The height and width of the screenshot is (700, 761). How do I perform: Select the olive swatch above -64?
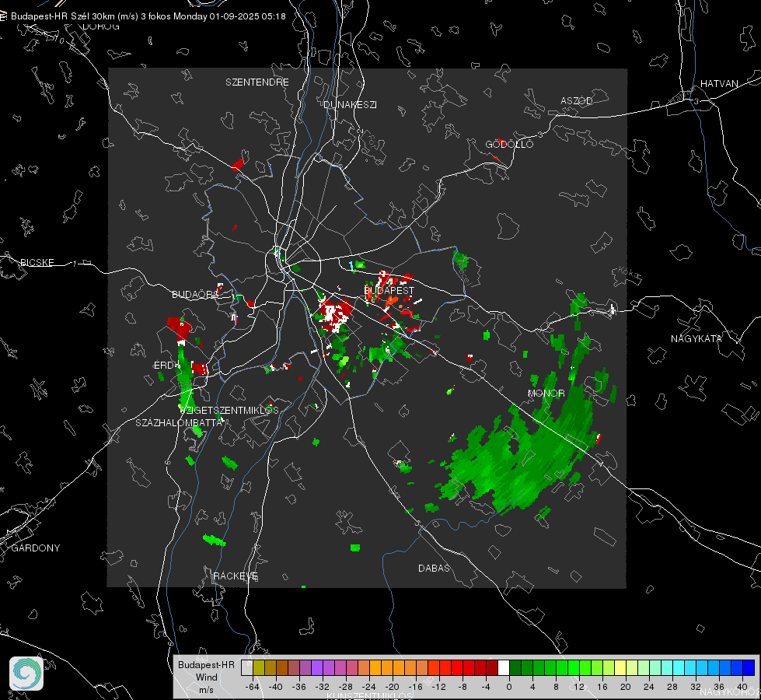pyautogui.click(x=259, y=668)
